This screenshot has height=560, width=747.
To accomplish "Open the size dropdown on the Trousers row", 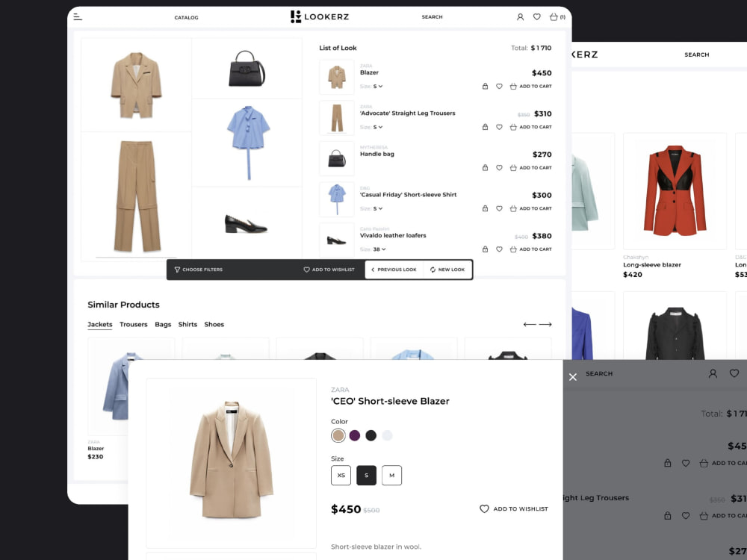I will click(378, 127).
